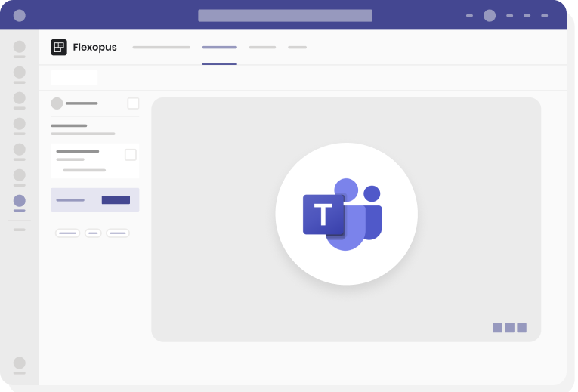This screenshot has width=578, height=392.
Task: Select the shortest pill chip under the highlighted card
Action: 93,233
